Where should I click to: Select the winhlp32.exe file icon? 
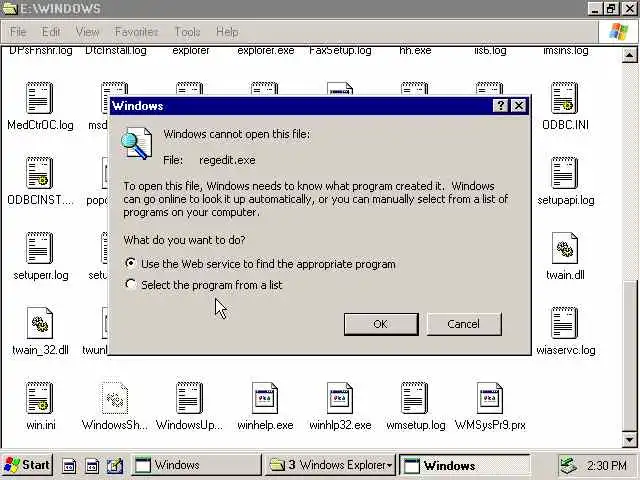pos(340,398)
